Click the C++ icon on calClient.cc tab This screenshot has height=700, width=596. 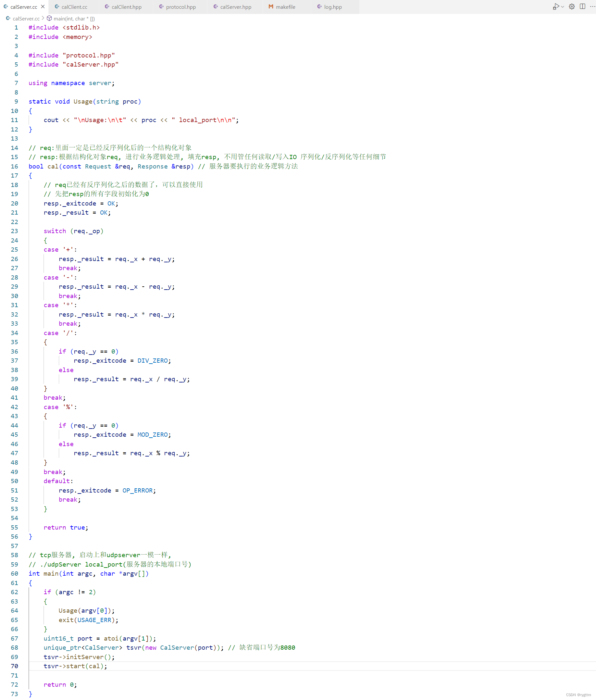(57, 6)
